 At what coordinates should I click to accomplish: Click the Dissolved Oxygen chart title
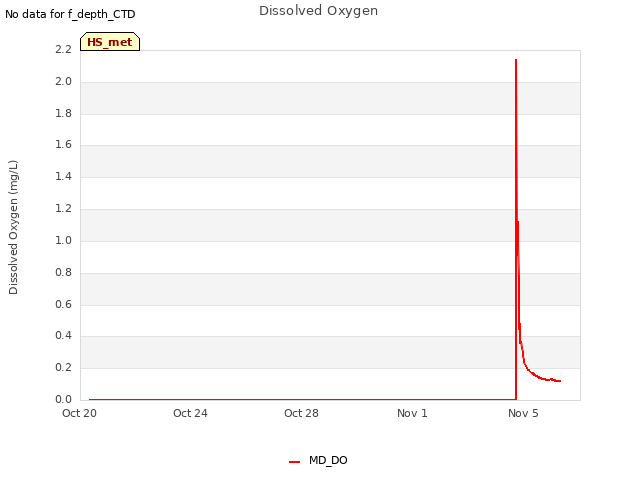318,11
